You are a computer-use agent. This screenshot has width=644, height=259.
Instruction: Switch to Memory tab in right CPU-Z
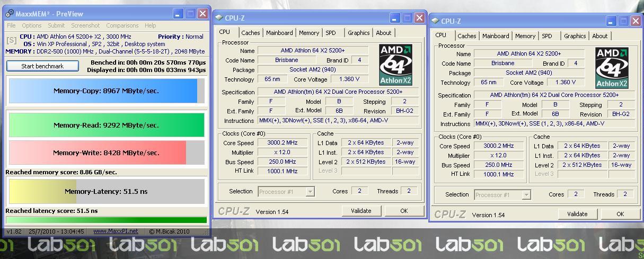click(x=525, y=36)
